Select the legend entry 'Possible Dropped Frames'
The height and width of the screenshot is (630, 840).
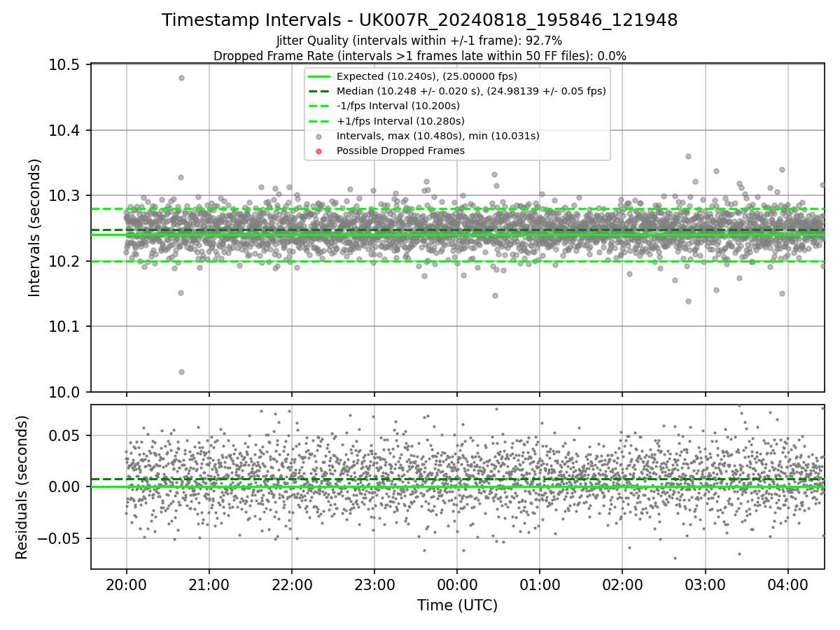click(400, 150)
